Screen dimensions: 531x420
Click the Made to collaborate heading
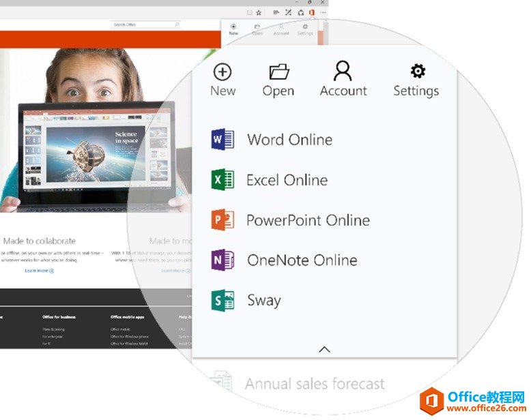[x=40, y=241]
